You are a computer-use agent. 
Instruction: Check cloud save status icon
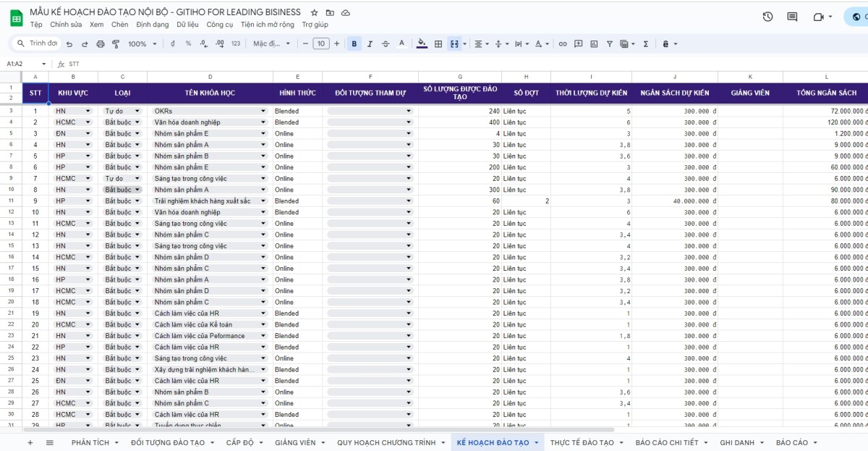[x=346, y=13]
